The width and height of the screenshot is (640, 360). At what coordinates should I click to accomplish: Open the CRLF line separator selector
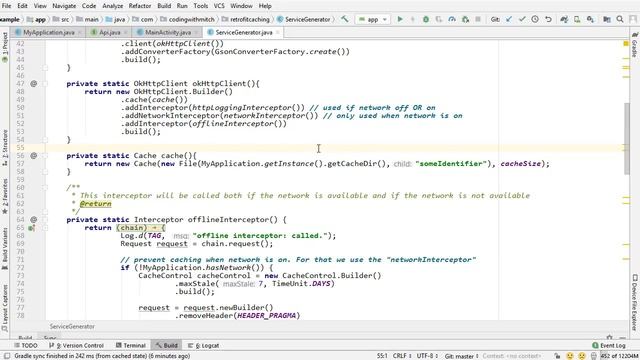(x=402, y=356)
